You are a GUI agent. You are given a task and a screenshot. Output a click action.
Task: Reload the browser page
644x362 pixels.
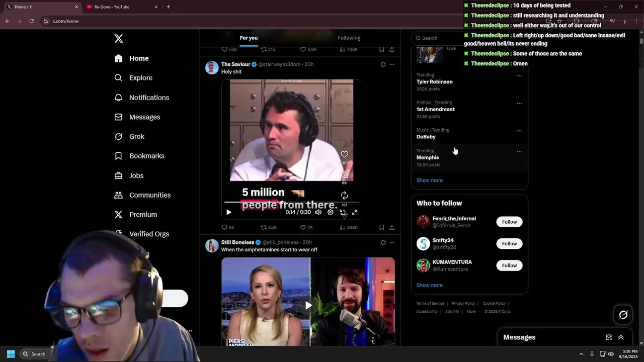coord(31,21)
